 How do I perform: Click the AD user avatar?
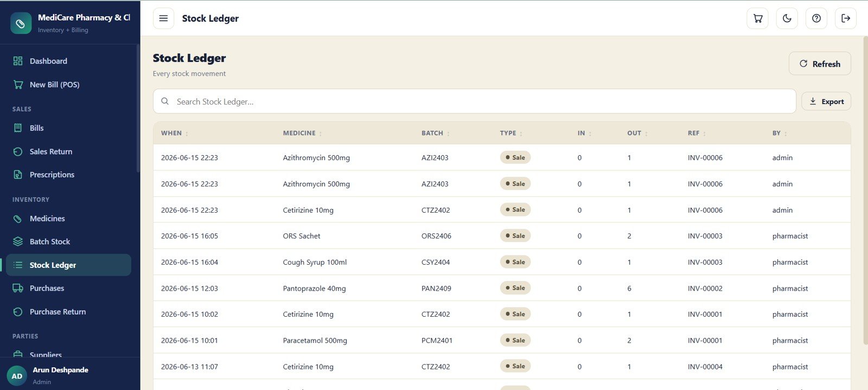tap(17, 376)
